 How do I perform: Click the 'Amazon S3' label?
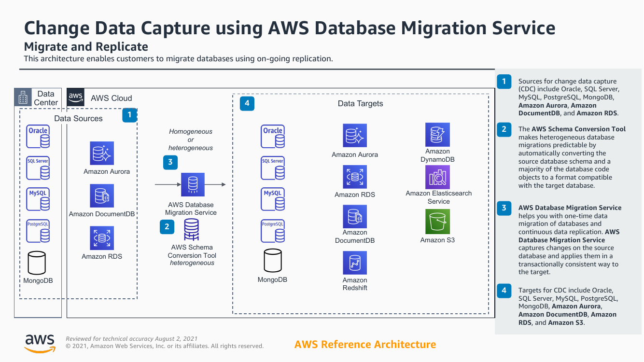437,240
